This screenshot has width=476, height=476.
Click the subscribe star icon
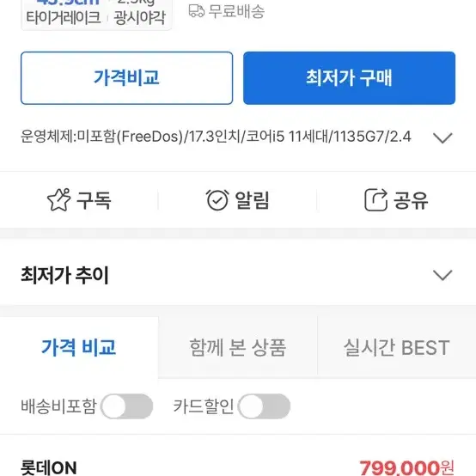59,199
